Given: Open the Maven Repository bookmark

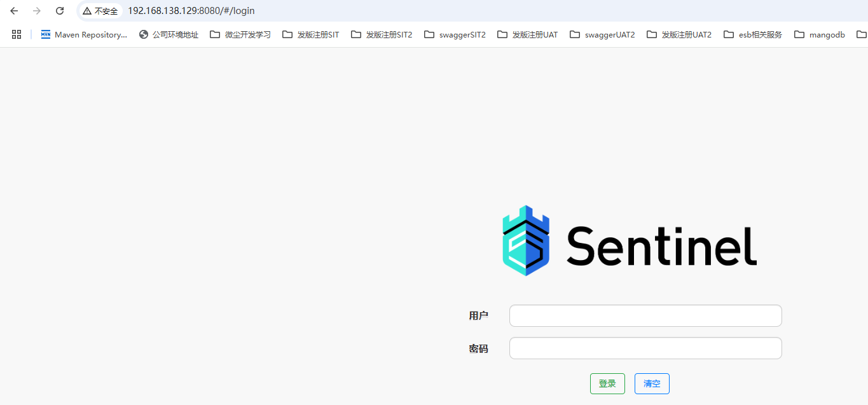Looking at the screenshot, I should pos(84,34).
